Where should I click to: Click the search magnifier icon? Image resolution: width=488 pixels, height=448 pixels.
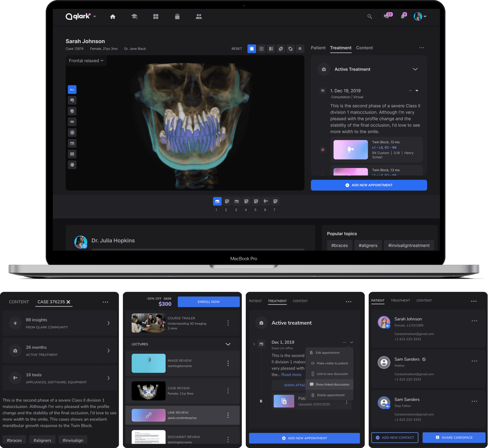(370, 16)
